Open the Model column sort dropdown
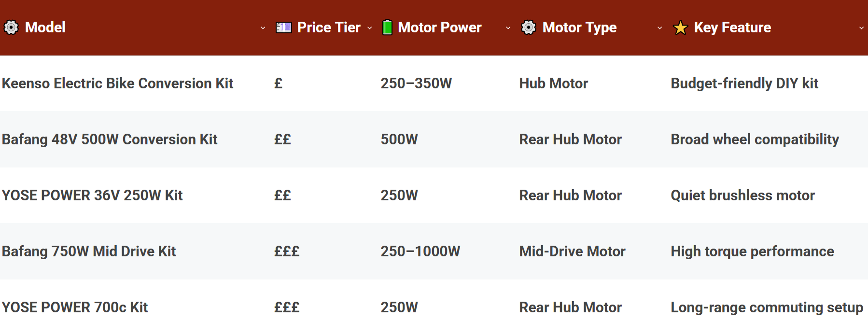868x335 pixels. pos(263,29)
